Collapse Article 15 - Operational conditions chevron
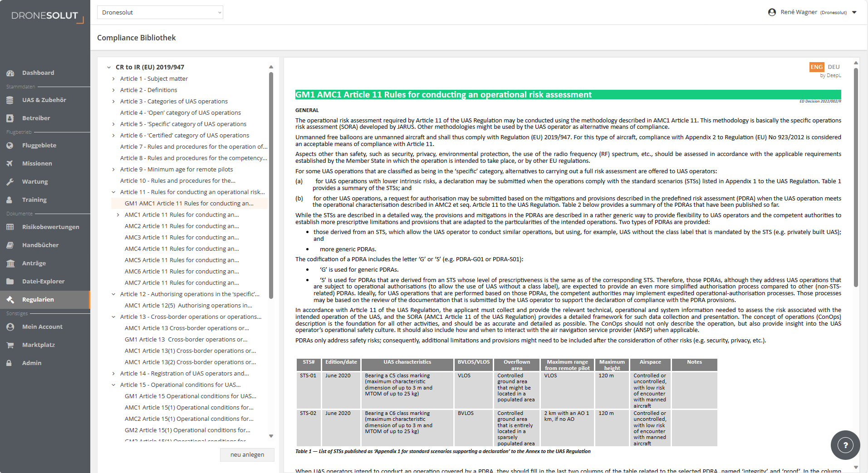Image resolution: width=868 pixels, height=473 pixels. [x=113, y=385]
